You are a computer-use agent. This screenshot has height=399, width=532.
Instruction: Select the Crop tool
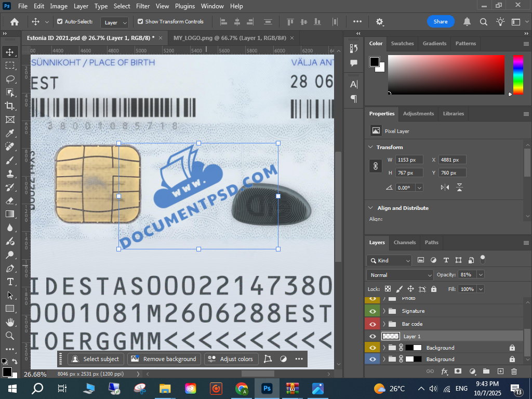[x=10, y=106]
